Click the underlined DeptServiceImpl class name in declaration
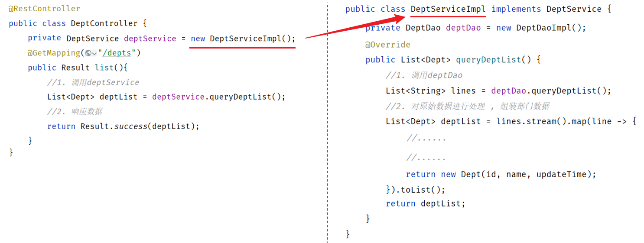This screenshot has width=644, height=243. click(x=448, y=9)
